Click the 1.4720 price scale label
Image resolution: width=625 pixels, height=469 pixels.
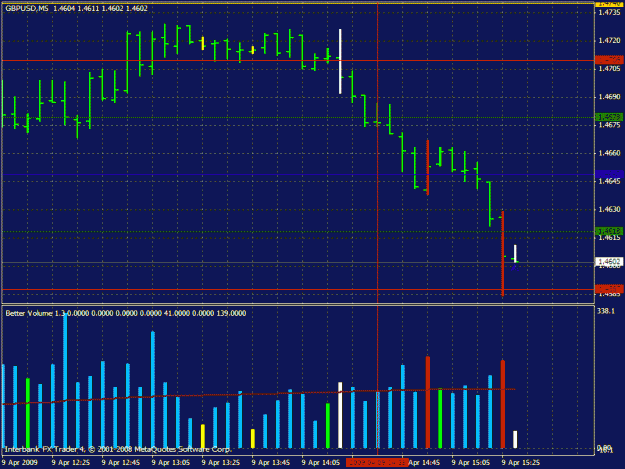point(609,41)
